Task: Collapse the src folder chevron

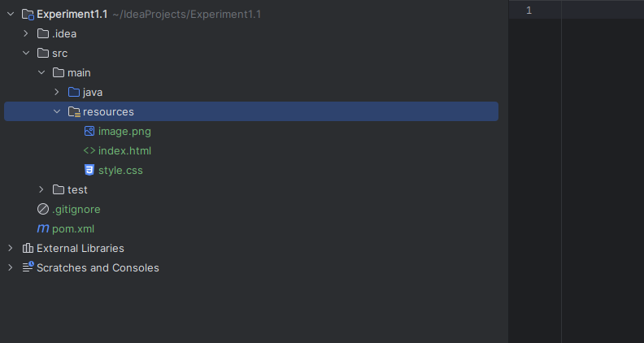Action: [26, 53]
